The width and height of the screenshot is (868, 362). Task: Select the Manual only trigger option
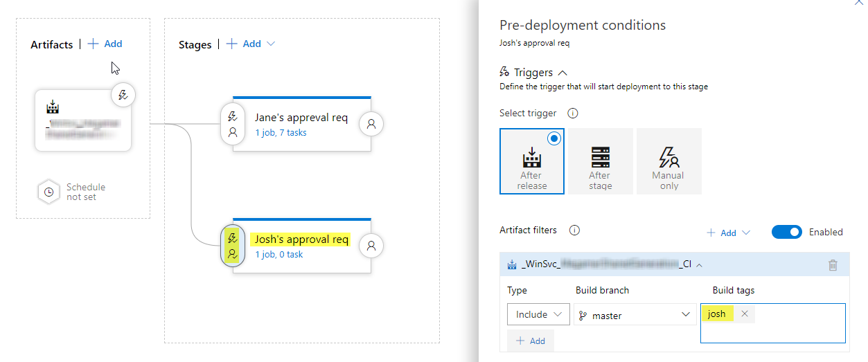pyautogui.click(x=668, y=161)
